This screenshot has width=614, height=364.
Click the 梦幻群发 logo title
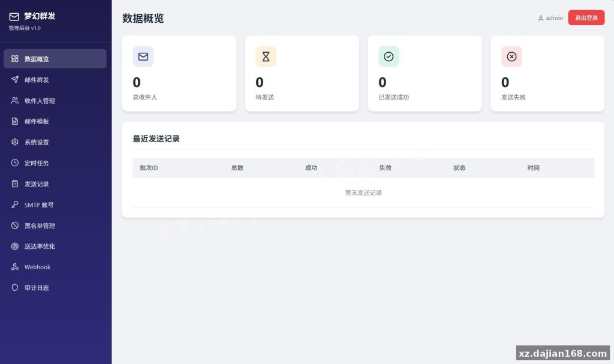40,16
